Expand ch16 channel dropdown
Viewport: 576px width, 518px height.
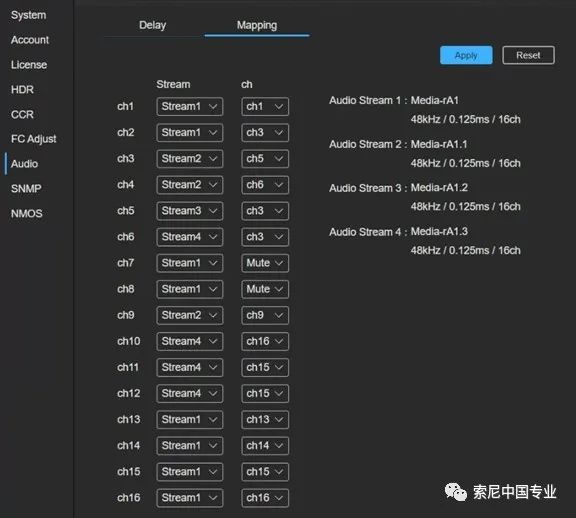tap(265, 498)
